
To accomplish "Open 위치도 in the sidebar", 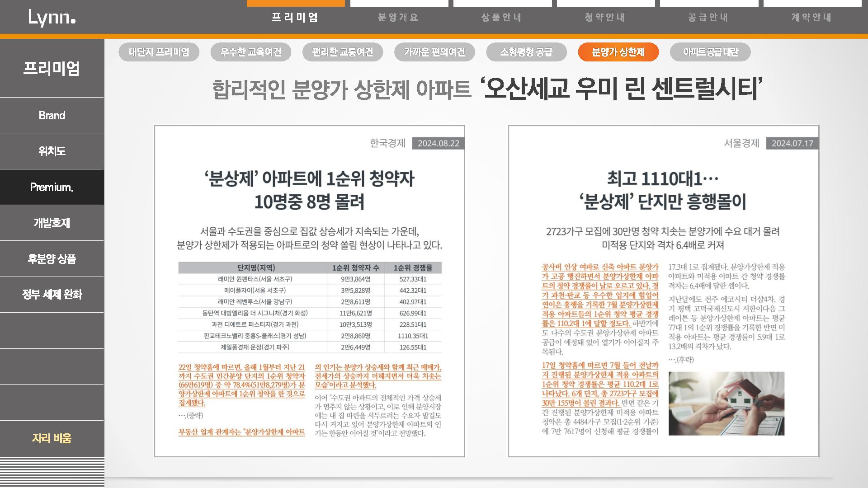I will [x=52, y=151].
